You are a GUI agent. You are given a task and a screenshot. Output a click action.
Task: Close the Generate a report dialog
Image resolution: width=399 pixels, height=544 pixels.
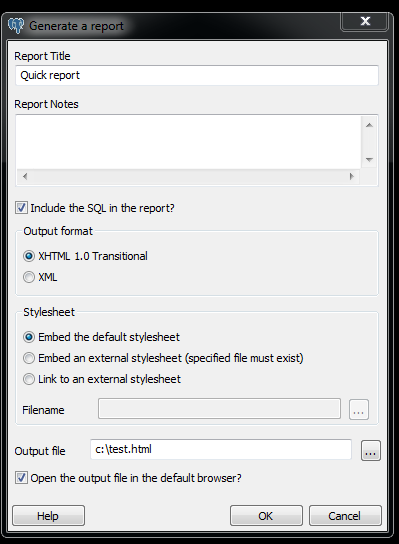click(364, 22)
